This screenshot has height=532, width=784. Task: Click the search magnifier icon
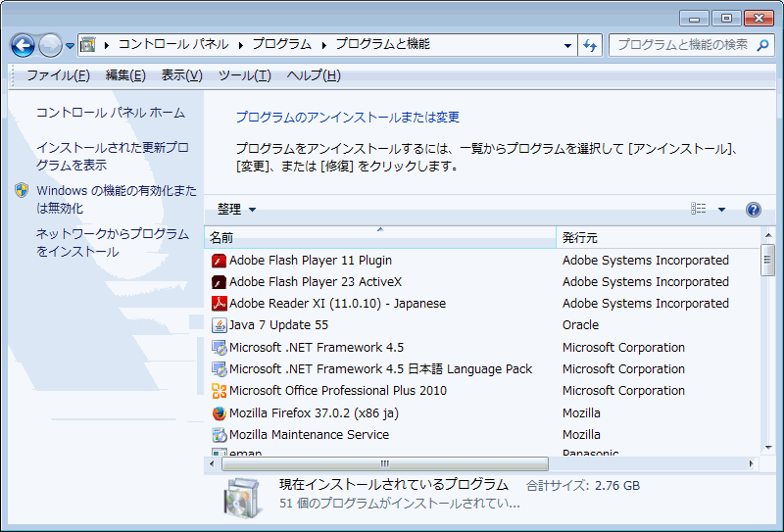tap(762, 45)
